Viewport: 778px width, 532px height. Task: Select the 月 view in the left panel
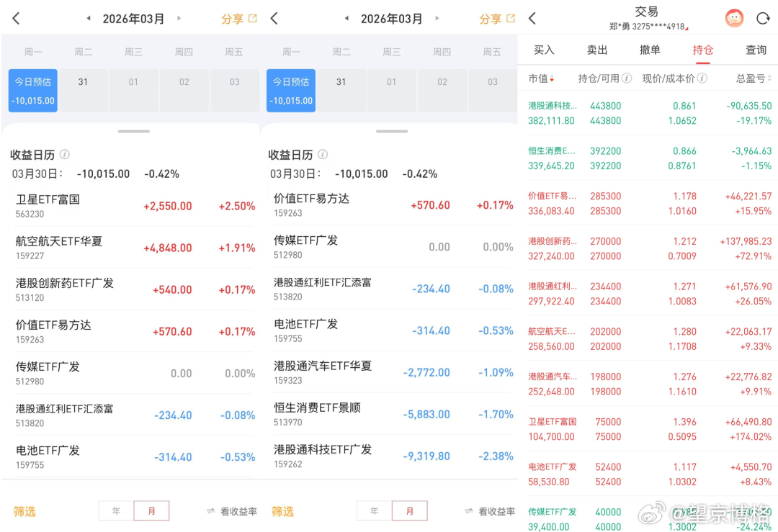pyautogui.click(x=151, y=510)
